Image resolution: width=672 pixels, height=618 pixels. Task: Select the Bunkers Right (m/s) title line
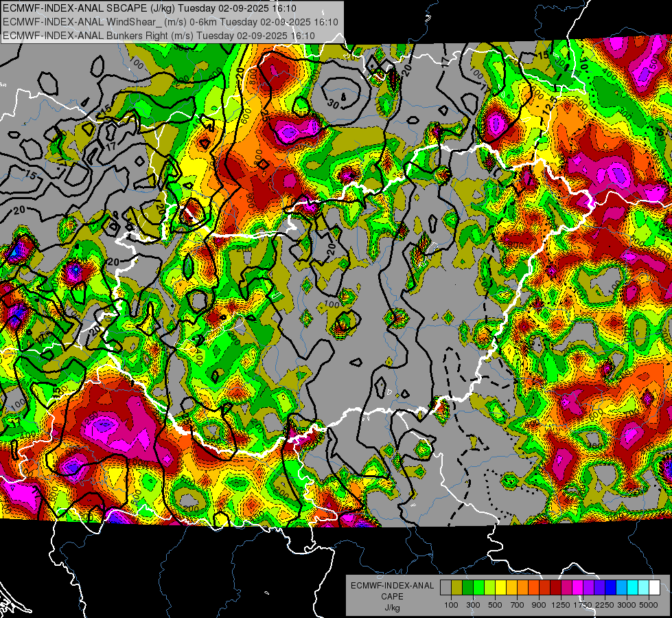pyautogui.click(x=159, y=36)
